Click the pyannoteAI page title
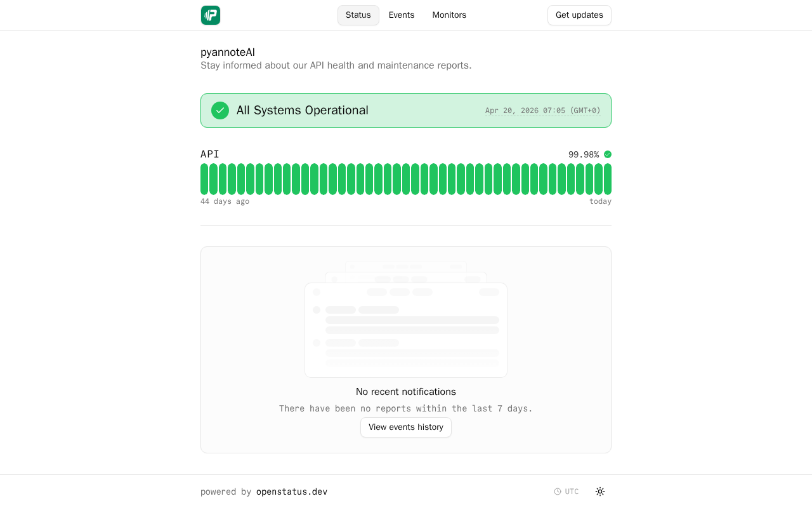812x508 pixels. (228, 52)
